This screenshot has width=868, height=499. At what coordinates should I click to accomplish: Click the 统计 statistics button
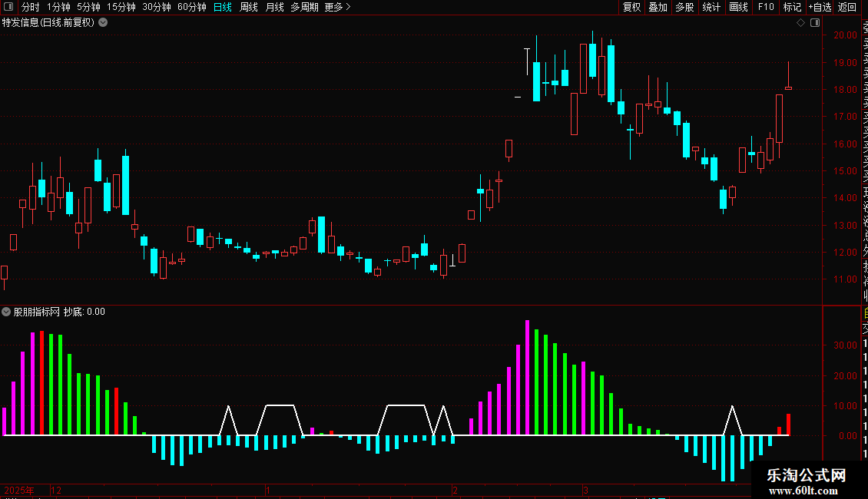click(x=711, y=7)
